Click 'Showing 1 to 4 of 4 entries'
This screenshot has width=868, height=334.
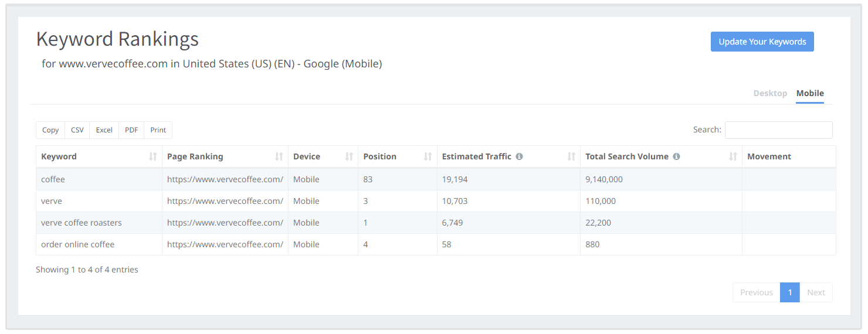(87, 270)
